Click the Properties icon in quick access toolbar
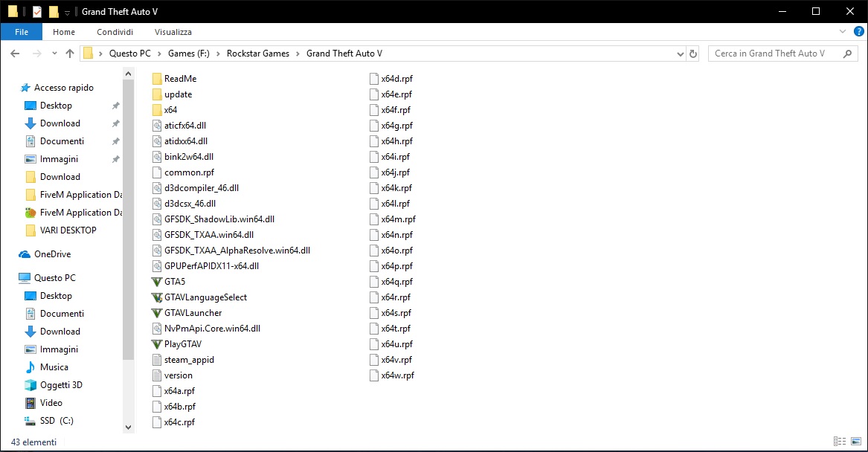 tap(37, 12)
